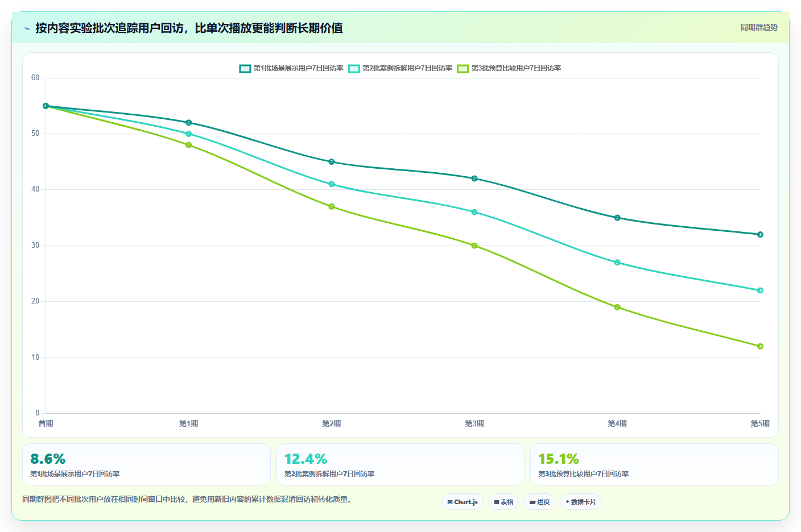The height and width of the screenshot is (532, 801).
Task: Open the 进度 chip
Action: [539, 502]
